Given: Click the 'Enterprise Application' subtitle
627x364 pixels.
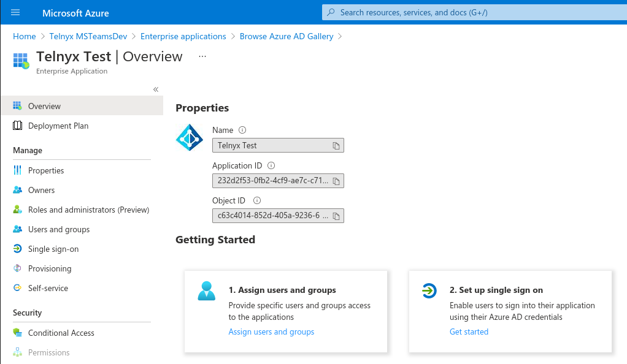Looking at the screenshot, I should pyautogui.click(x=72, y=71).
